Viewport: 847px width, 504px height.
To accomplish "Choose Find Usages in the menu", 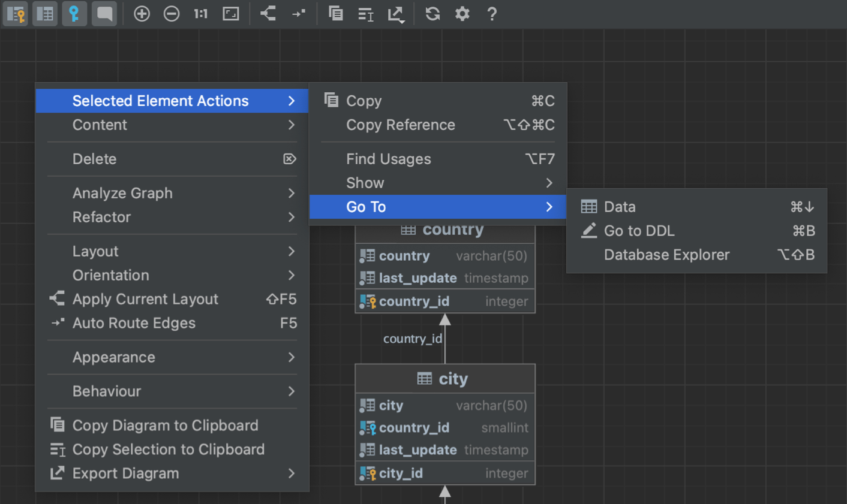I will 389,159.
